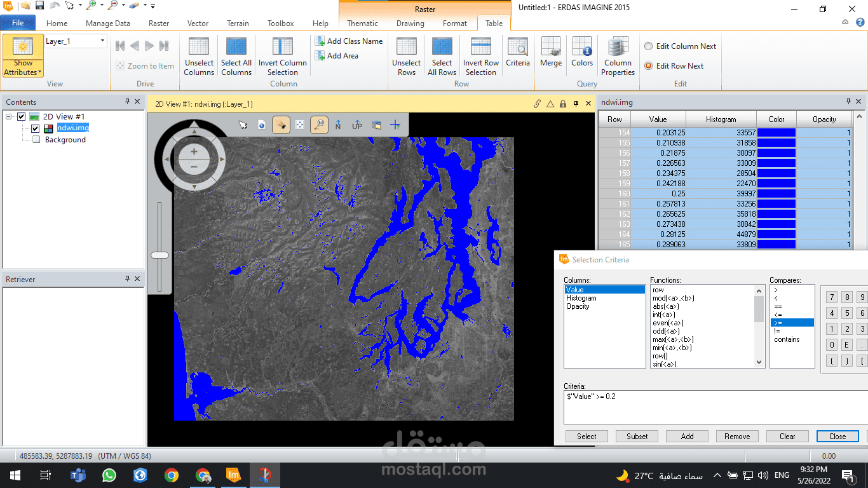Open the Thematic tab under Raster
Viewport: 868px width, 488px height.
coord(362,23)
